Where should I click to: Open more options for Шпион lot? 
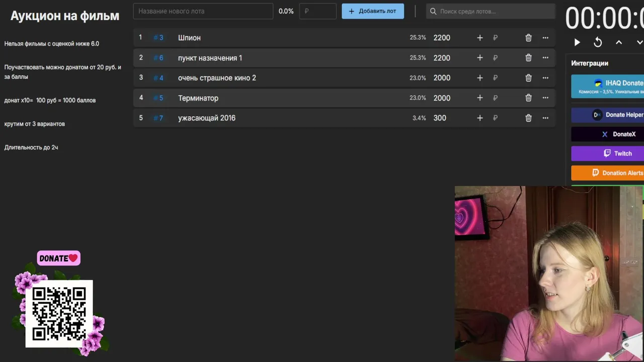(x=545, y=38)
